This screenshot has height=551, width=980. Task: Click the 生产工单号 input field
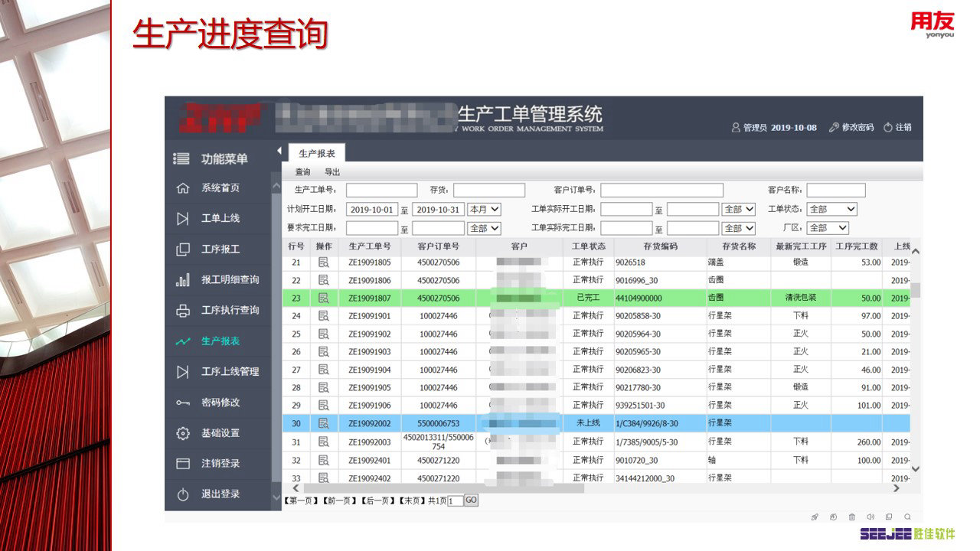click(x=381, y=191)
